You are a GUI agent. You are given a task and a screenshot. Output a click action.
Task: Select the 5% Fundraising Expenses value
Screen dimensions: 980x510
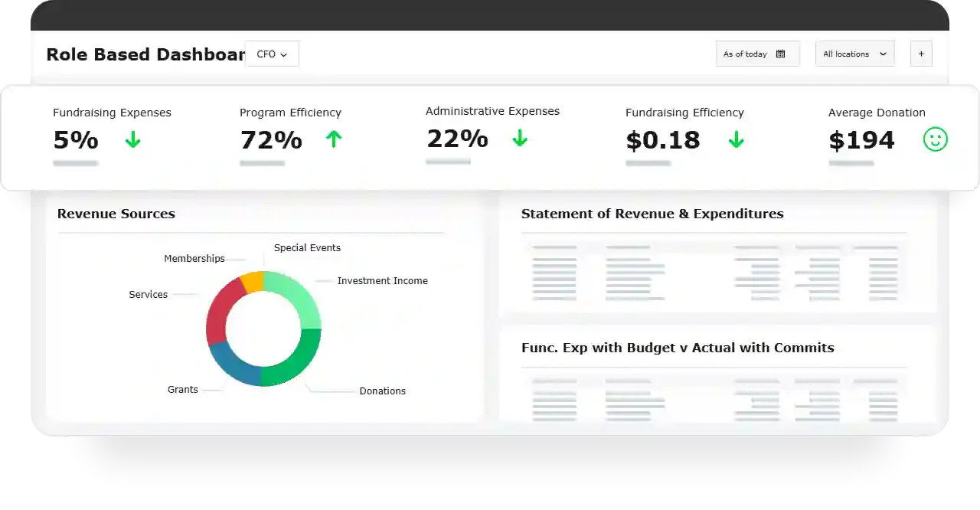(x=76, y=140)
